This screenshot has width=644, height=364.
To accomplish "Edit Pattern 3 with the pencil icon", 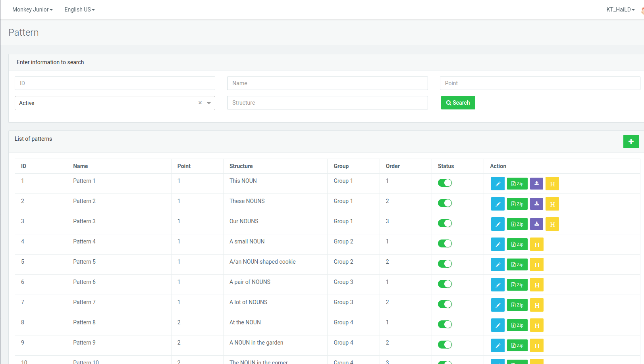I will point(497,224).
